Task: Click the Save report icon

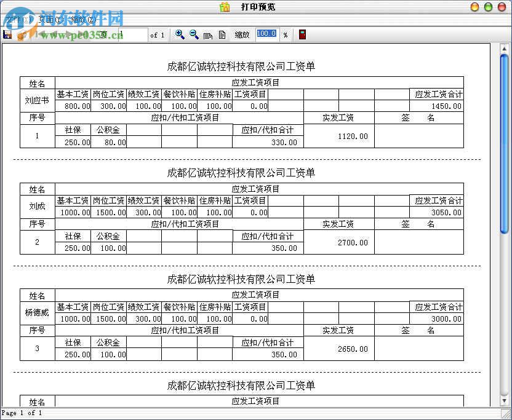Action: pos(7,34)
